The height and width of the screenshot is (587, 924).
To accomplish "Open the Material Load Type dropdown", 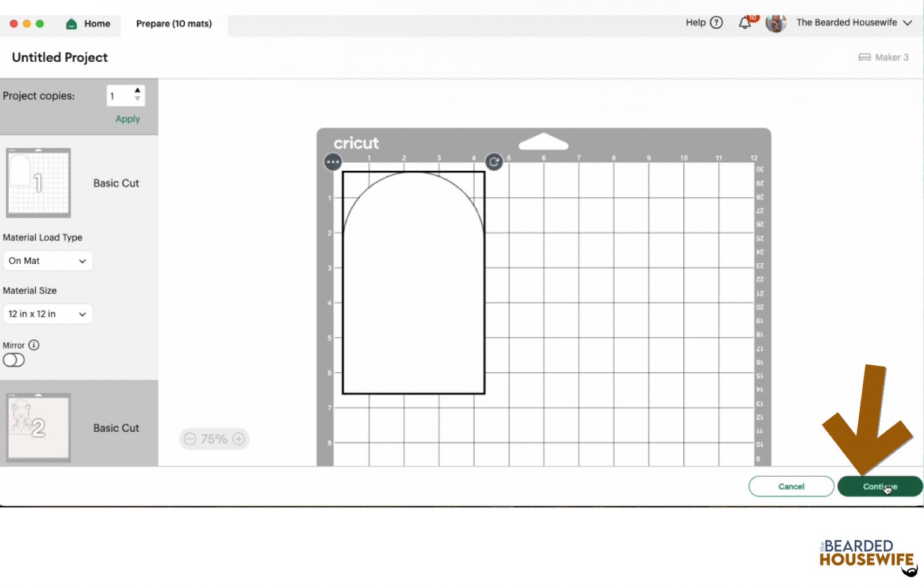I will coord(47,261).
